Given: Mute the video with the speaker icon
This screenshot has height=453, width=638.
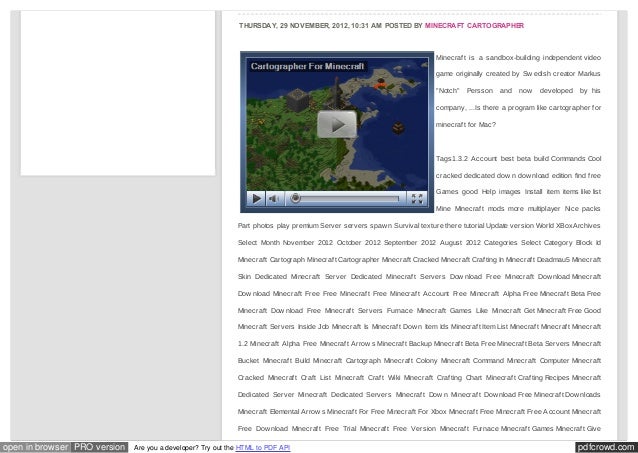Looking at the screenshot, I should (x=274, y=199).
